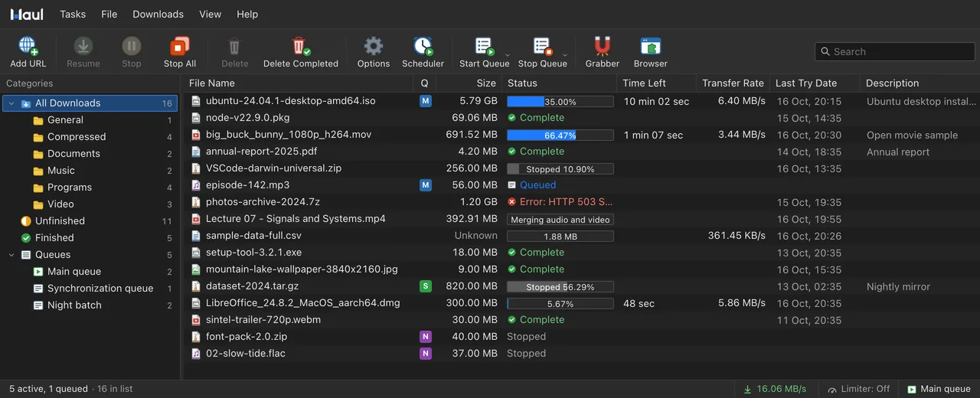The height and width of the screenshot is (398, 980).
Task: Click the S queue badge on dataset-2024.tar.gz row
Action: tap(426, 286)
